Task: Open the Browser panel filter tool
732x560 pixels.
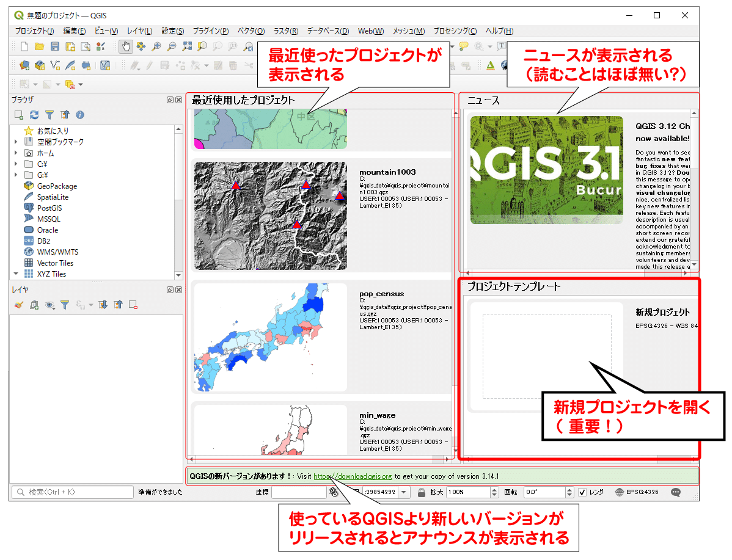Action: coord(50,115)
